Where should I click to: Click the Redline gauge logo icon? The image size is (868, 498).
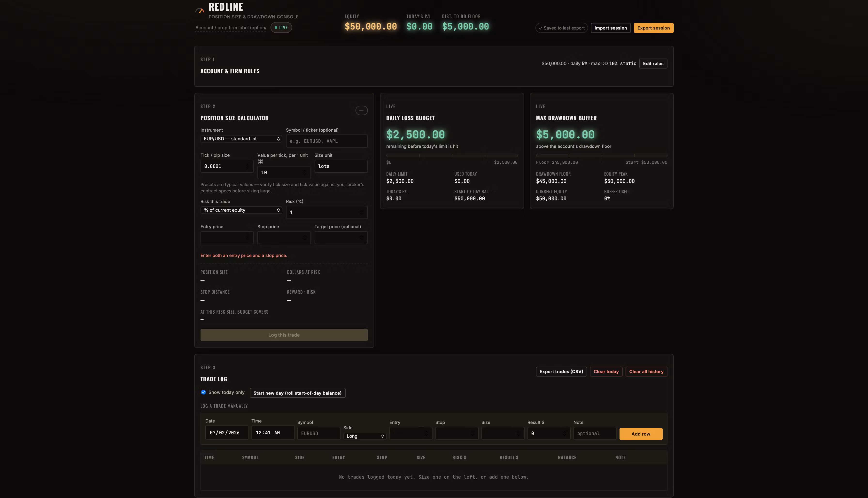point(200,10)
